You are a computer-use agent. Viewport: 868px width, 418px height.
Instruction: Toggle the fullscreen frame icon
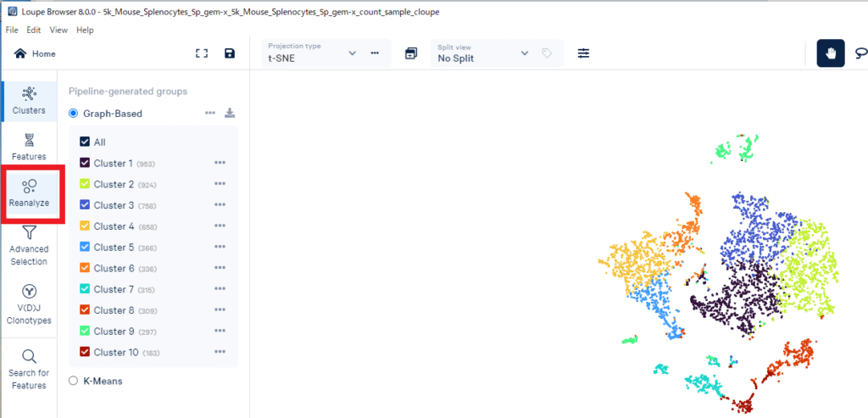click(202, 53)
